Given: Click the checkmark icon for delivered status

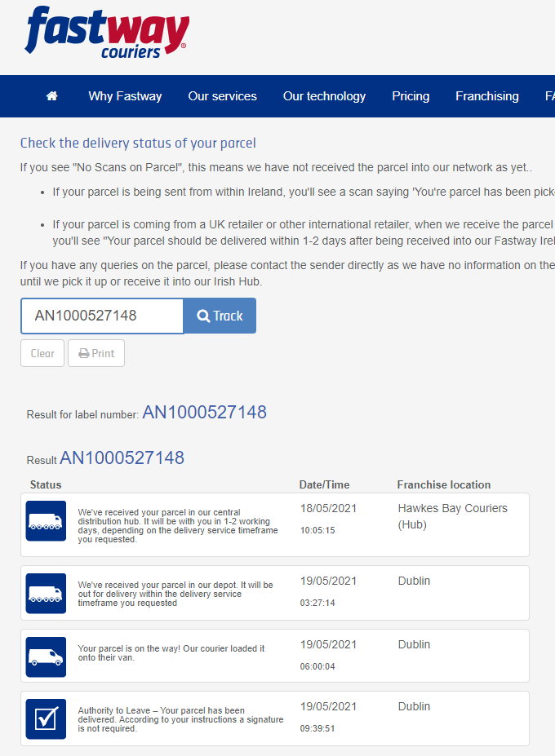Looking at the screenshot, I should [46, 718].
